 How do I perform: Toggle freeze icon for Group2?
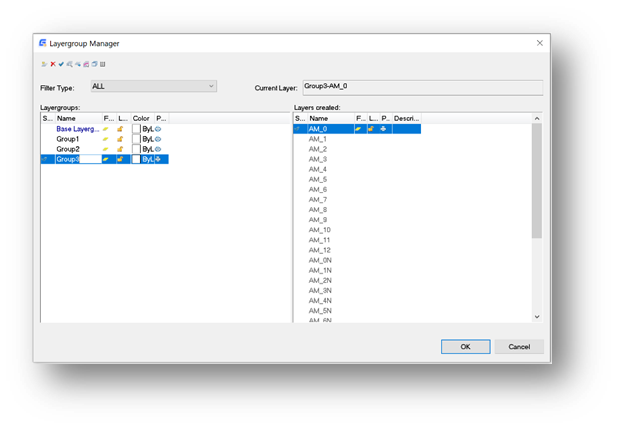click(105, 149)
